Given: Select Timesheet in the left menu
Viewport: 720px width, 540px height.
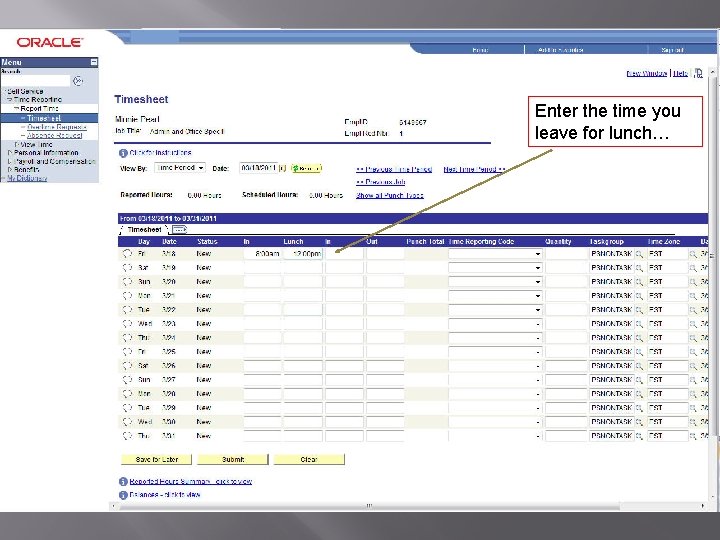Looking at the screenshot, I should click(x=44, y=118).
